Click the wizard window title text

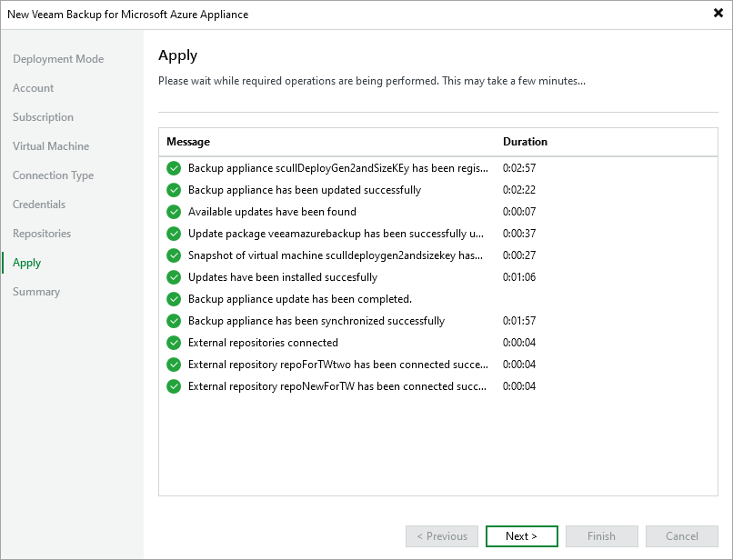(x=127, y=15)
